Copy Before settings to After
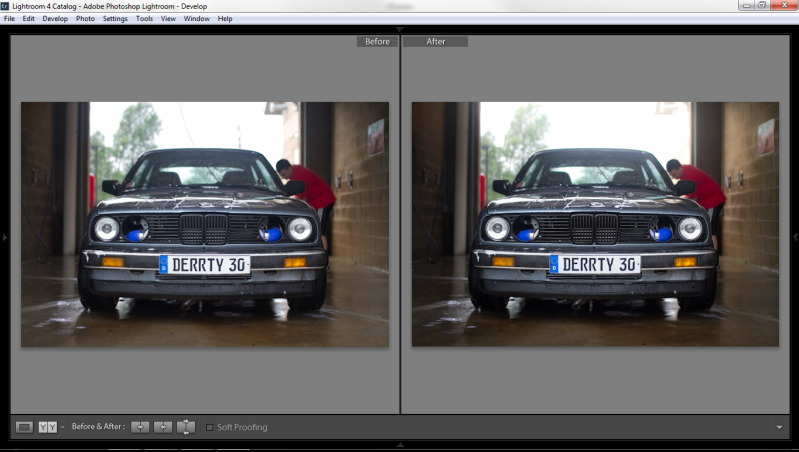The height and width of the screenshot is (452, 799). pyautogui.click(x=140, y=427)
